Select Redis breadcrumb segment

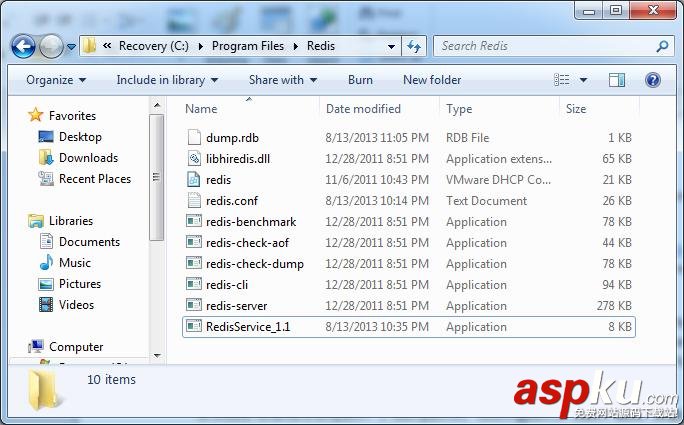click(x=321, y=46)
